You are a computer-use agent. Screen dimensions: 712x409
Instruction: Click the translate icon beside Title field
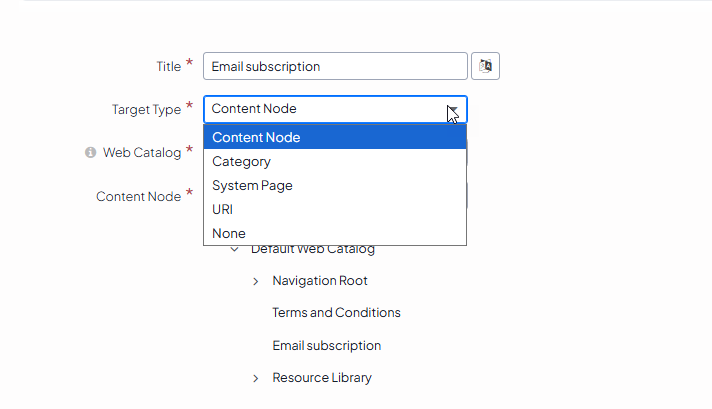[x=485, y=66]
